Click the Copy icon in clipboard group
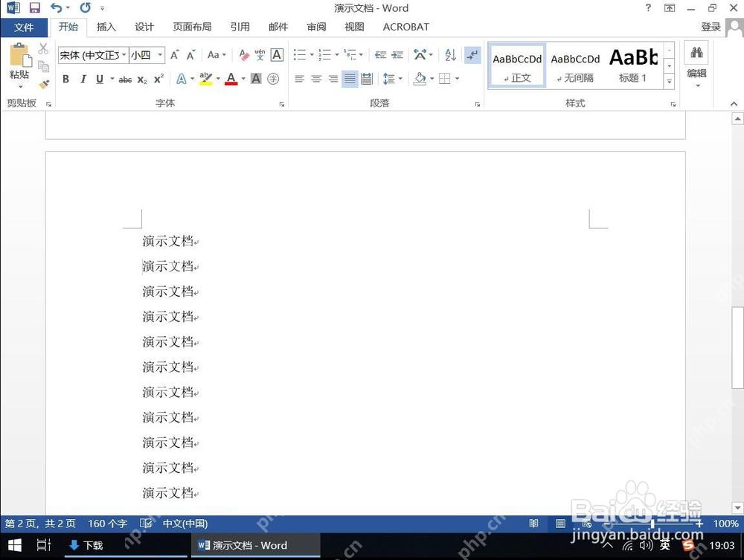This screenshot has height=560, width=744. tap(43, 66)
